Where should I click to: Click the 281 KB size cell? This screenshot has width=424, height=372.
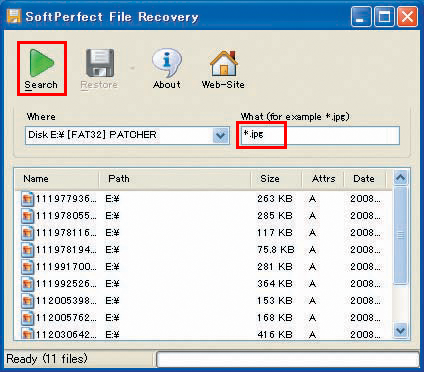coord(275,267)
